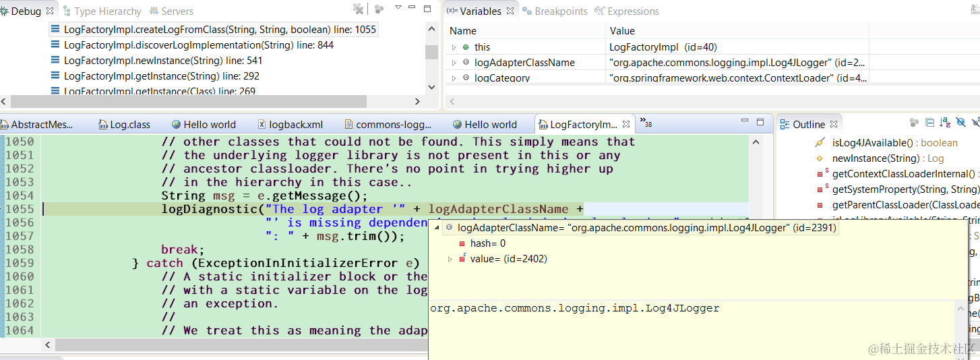
Task: Open the Debug view menu dropdown
Action: tap(398, 8)
